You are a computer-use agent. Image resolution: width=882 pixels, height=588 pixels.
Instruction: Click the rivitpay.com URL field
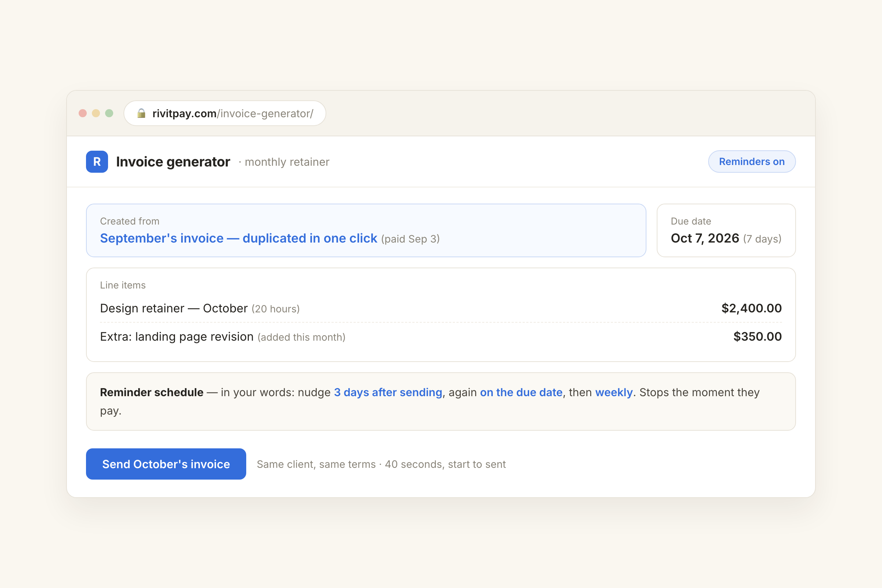tap(225, 113)
